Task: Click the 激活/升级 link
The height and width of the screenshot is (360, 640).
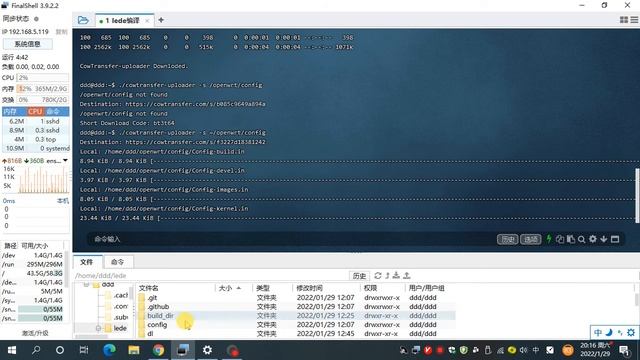Action: coord(35,333)
